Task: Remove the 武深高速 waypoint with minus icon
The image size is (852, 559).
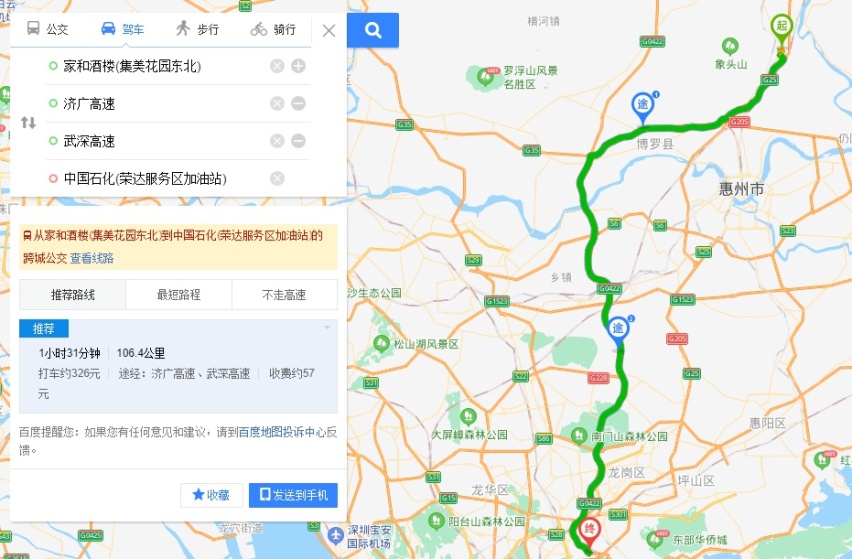Action: click(x=298, y=141)
